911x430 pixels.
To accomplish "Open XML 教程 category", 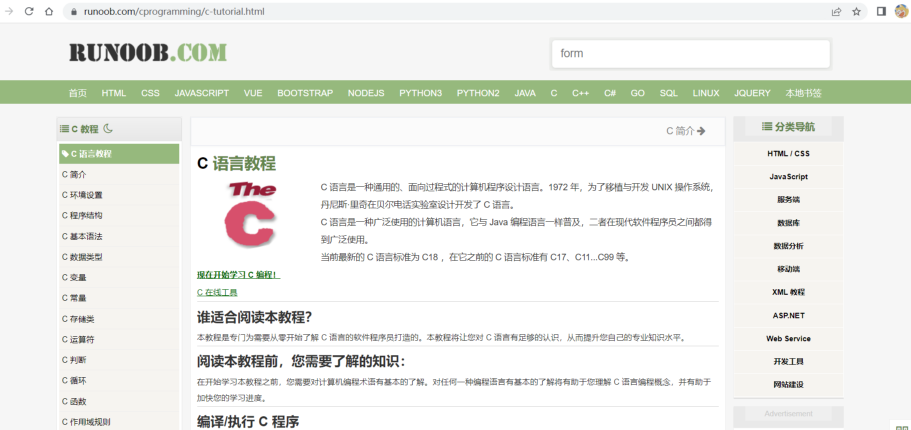I will [x=788, y=292].
